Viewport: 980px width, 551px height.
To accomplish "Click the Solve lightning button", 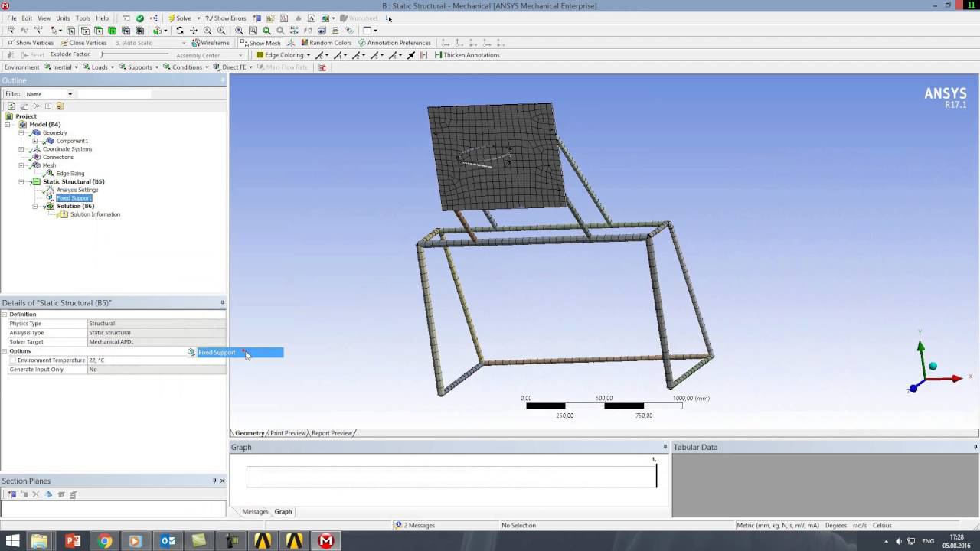I will 180,18.
